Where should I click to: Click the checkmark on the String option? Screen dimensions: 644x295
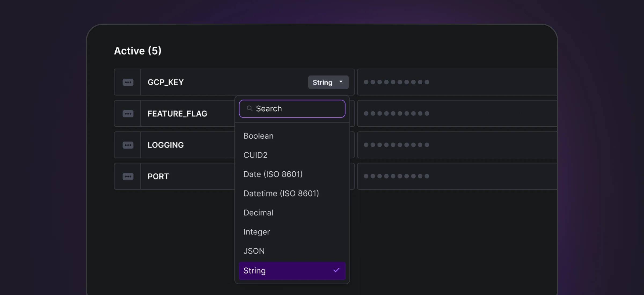click(x=336, y=270)
